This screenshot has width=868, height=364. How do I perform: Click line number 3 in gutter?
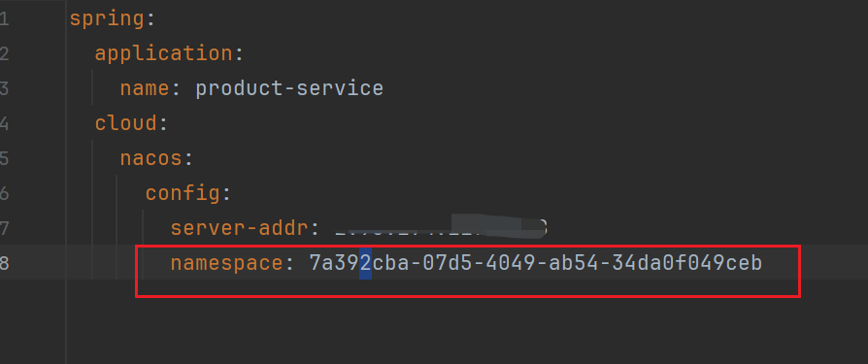(5, 88)
